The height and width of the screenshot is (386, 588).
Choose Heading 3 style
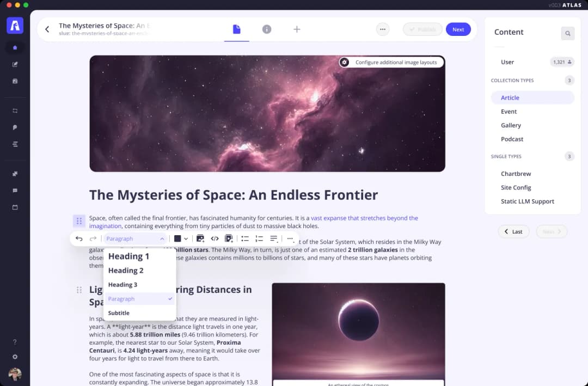(x=139, y=285)
